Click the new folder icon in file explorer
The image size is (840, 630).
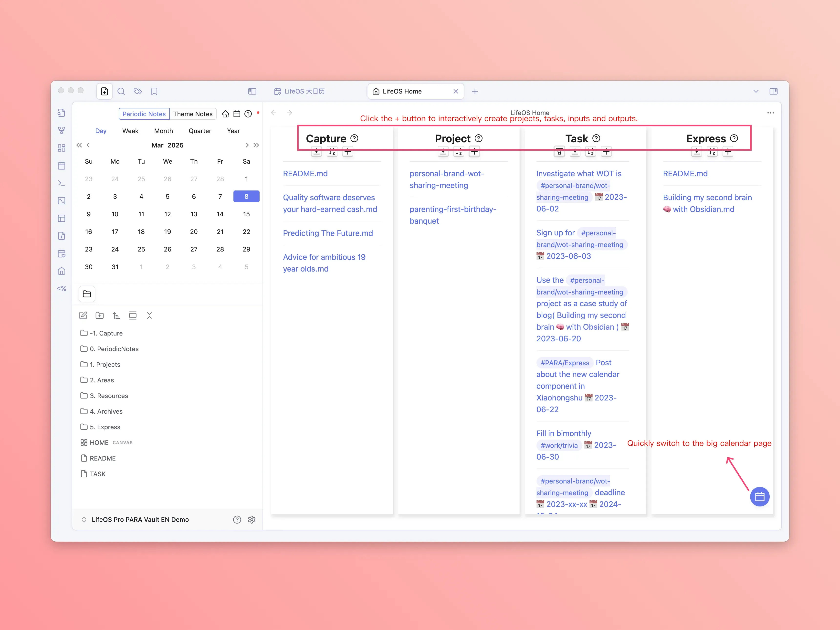99,315
